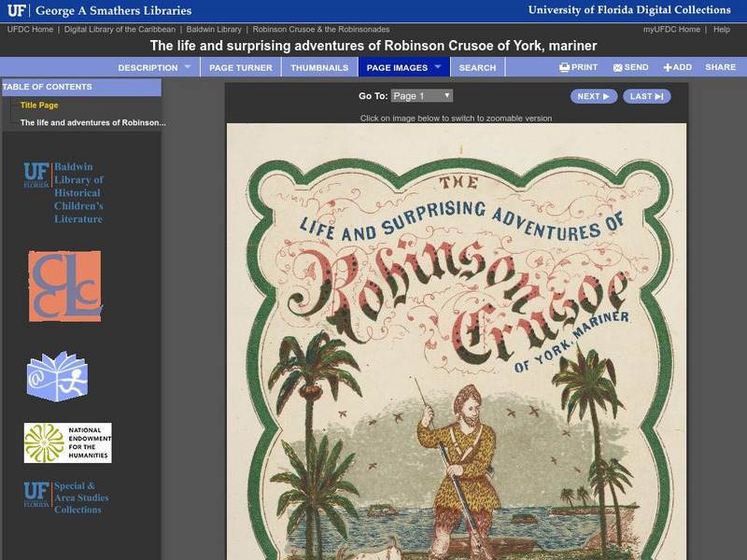Click the UF logo in the header
Viewport: 747px width, 560px height.
pos(16,10)
